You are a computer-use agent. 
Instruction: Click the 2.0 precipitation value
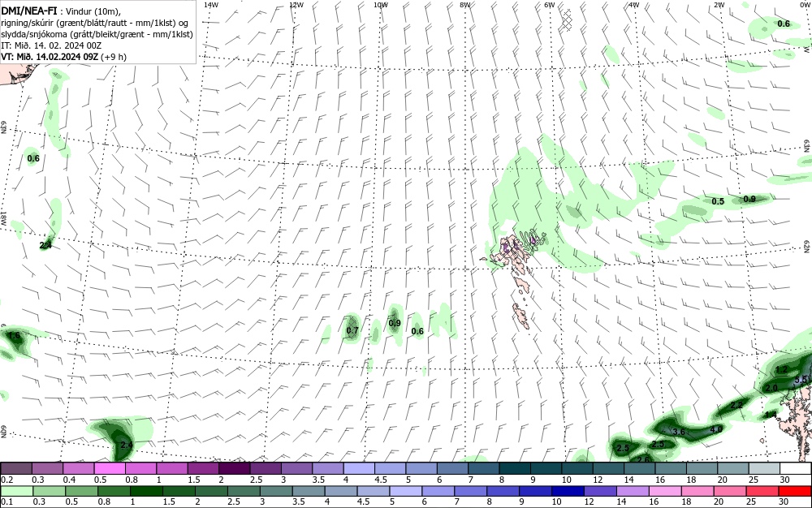[x=771, y=388]
